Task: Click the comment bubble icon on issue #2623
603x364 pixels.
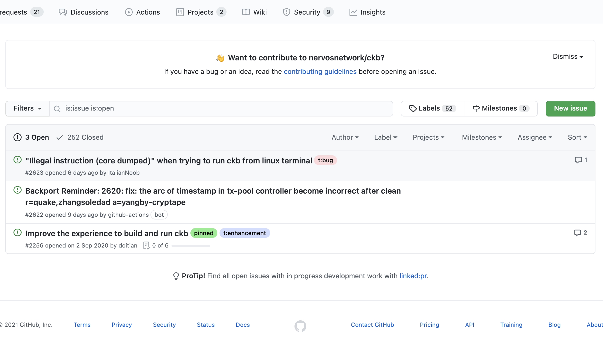Action: (578, 160)
